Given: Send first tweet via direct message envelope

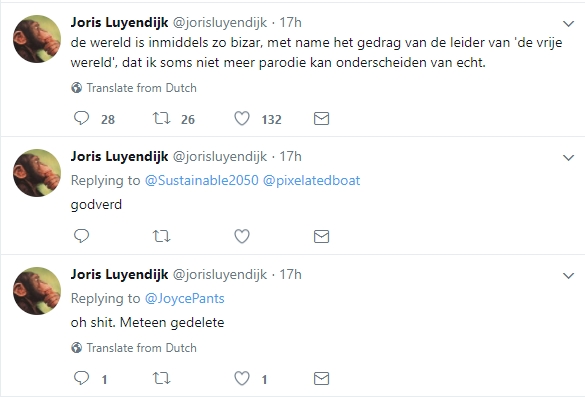Looking at the screenshot, I should click(x=321, y=119).
